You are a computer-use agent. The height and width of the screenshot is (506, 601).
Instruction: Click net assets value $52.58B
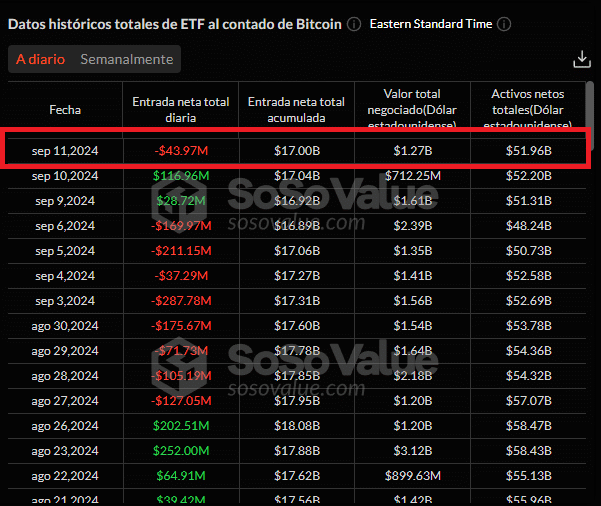529,276
